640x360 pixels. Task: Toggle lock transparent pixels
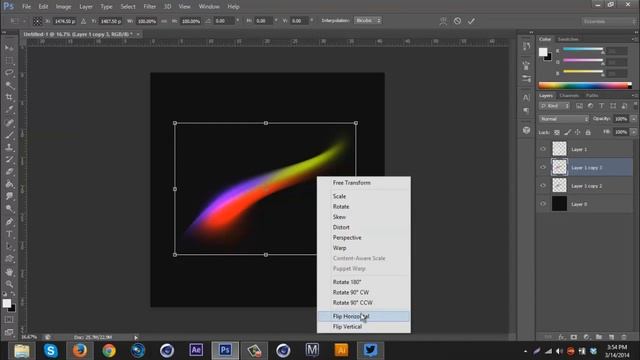click(x=557, y=132)
